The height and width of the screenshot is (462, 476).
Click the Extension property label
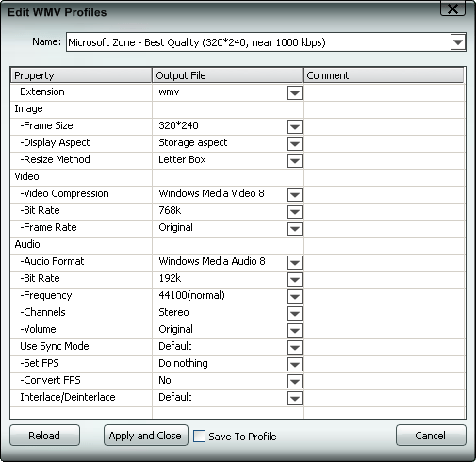click(x=42, y=91)
